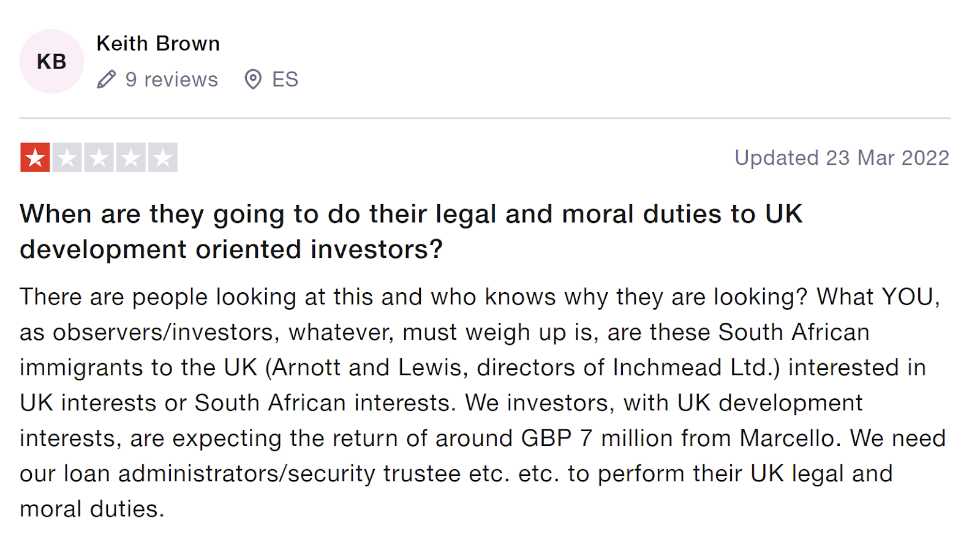980x539 pixels.
Task: Click the red first star
Action: 35,157
